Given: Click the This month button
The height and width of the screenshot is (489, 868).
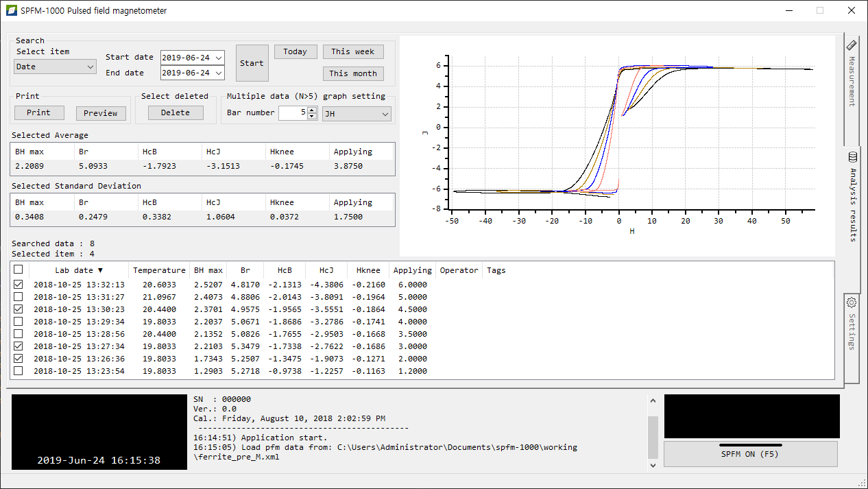Looking at the screenshot, I should click(352, 73).
